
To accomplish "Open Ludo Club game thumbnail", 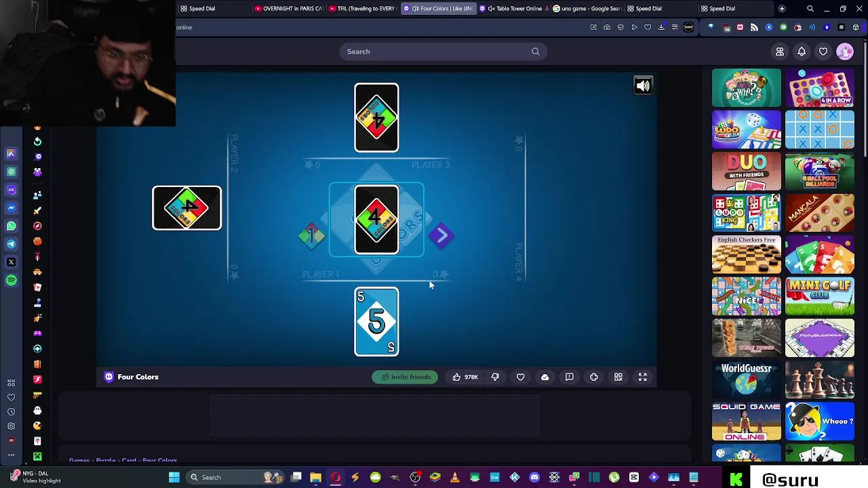I will (x=747, y=129).
